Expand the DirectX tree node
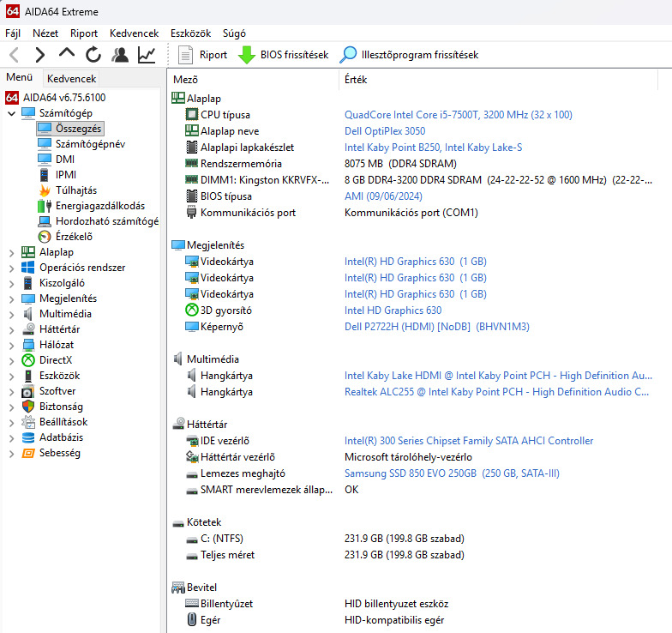 click(12, 360)
